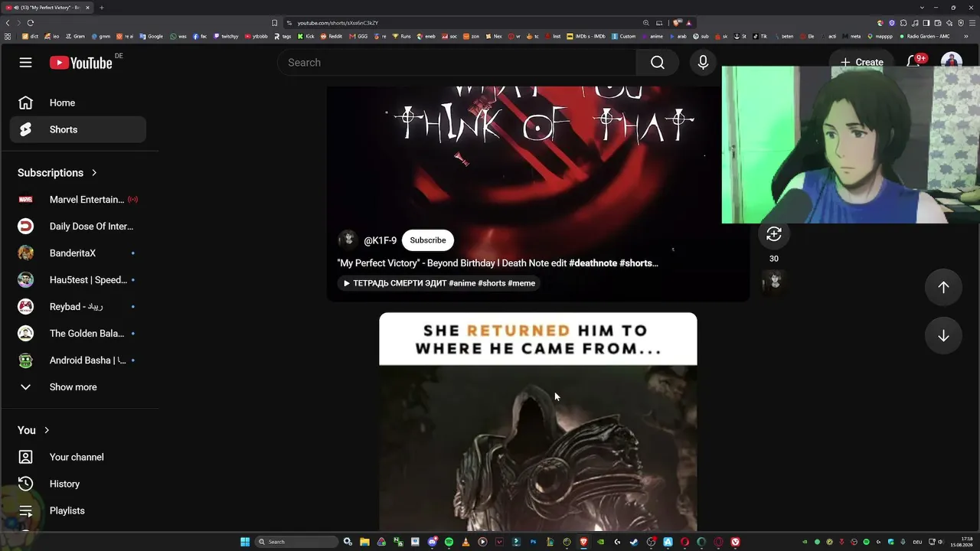Go to the previous Short with up arrow

point(943,287)
